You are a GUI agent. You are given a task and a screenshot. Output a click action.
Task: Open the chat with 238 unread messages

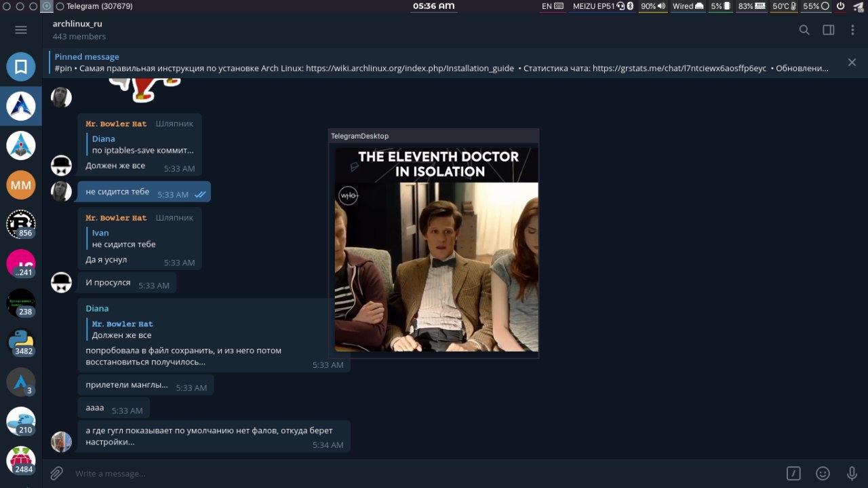point(21,303)
